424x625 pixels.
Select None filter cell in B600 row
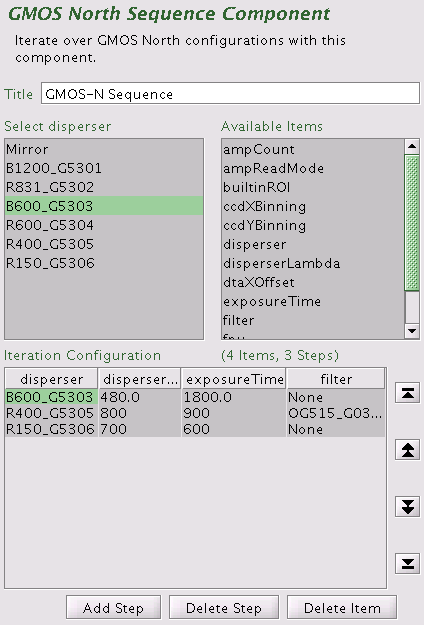(336, 397)
